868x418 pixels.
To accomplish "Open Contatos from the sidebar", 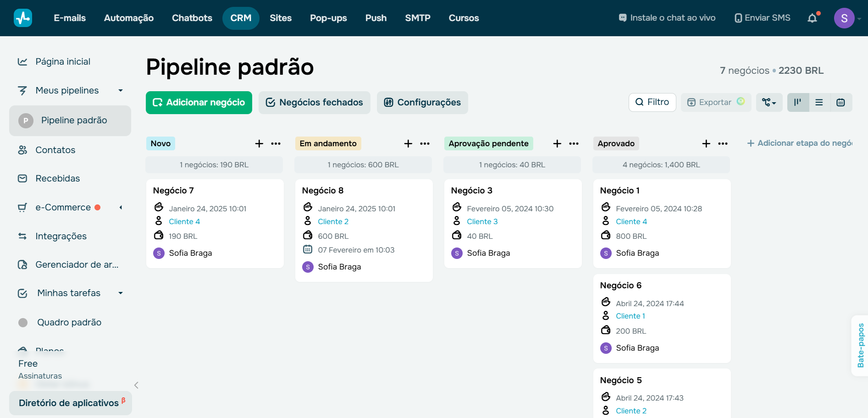I will [55, 150].
